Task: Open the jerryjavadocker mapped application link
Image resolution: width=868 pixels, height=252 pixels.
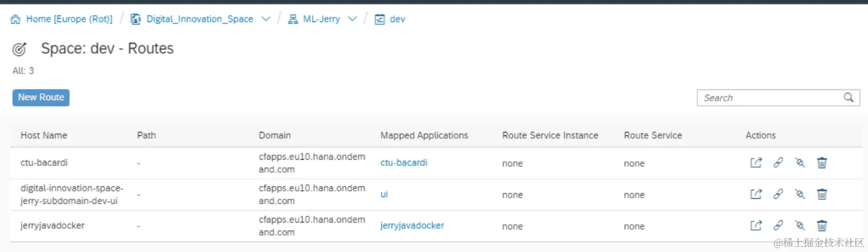Action: (412, 225)
